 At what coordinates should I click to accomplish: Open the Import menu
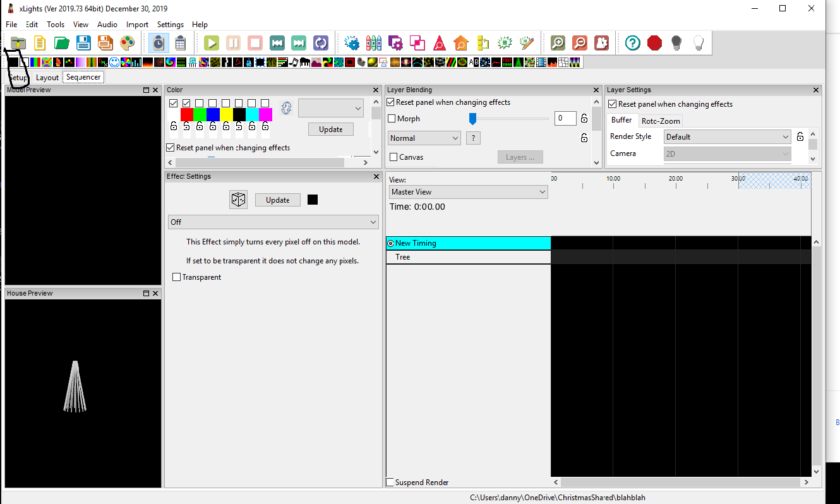pos(137,25)
